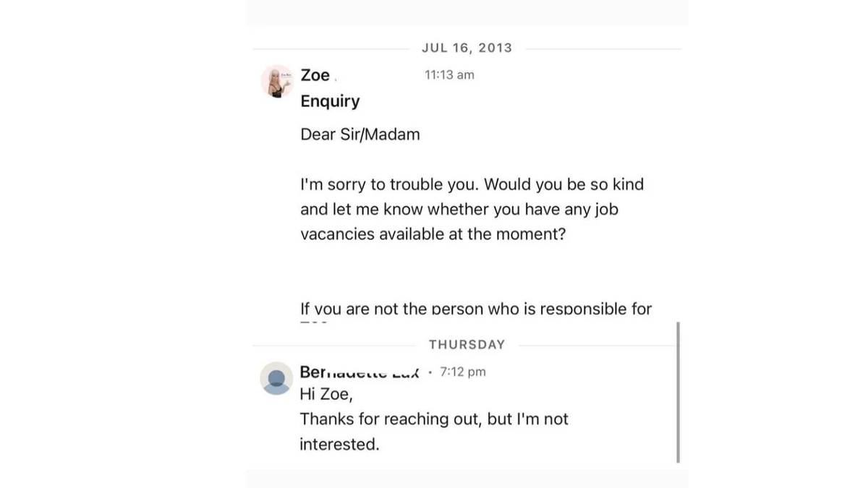Open sender name Zoe
This screenshot has height=488, width=868.
(315, 75)
